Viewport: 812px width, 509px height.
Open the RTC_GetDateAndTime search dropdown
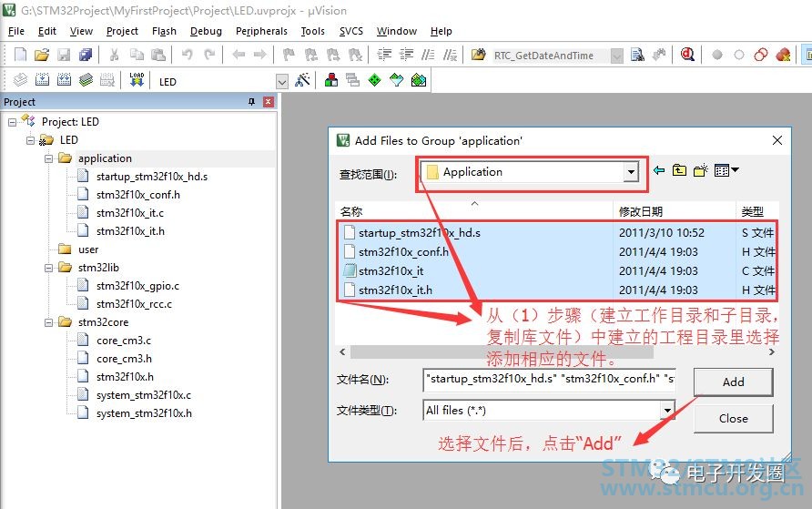(x=617, y=56)
